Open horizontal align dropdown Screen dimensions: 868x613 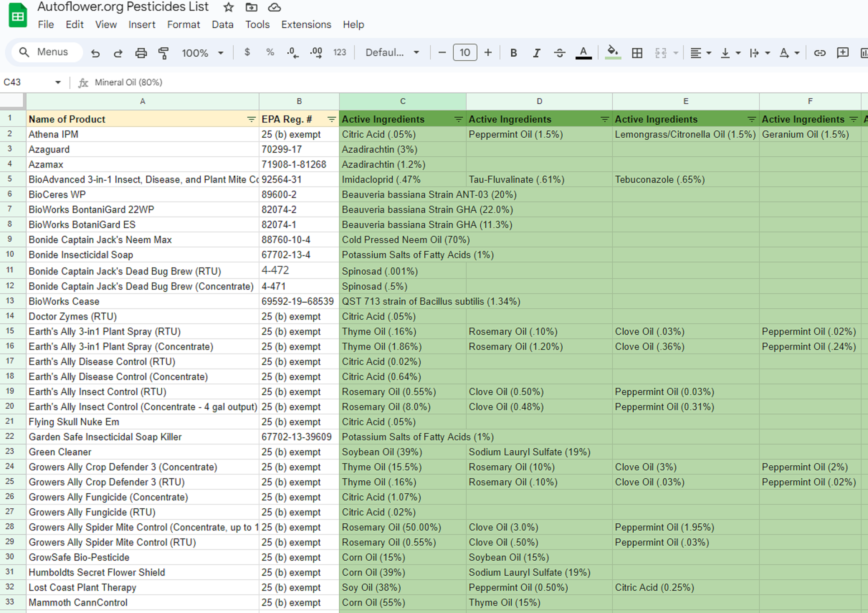click(x=701, y=53)
